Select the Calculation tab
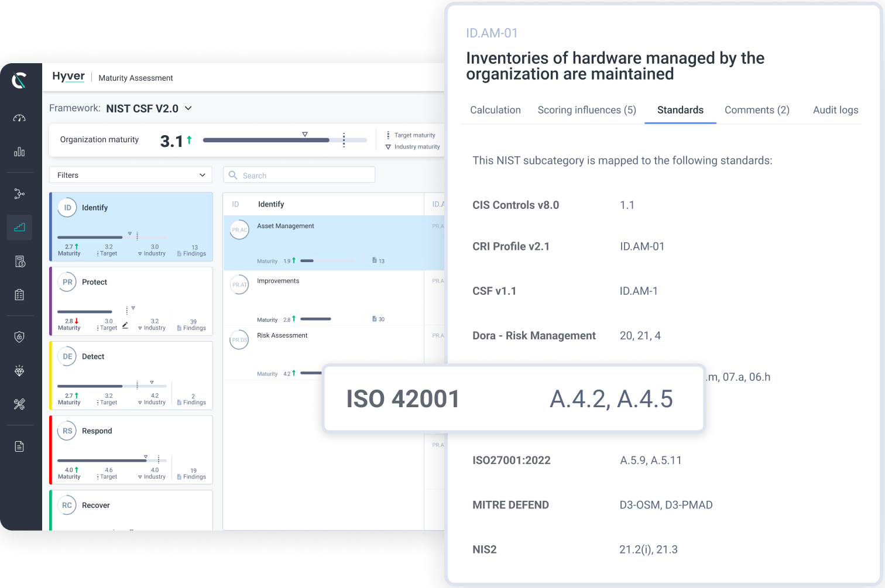 point(495,110)
